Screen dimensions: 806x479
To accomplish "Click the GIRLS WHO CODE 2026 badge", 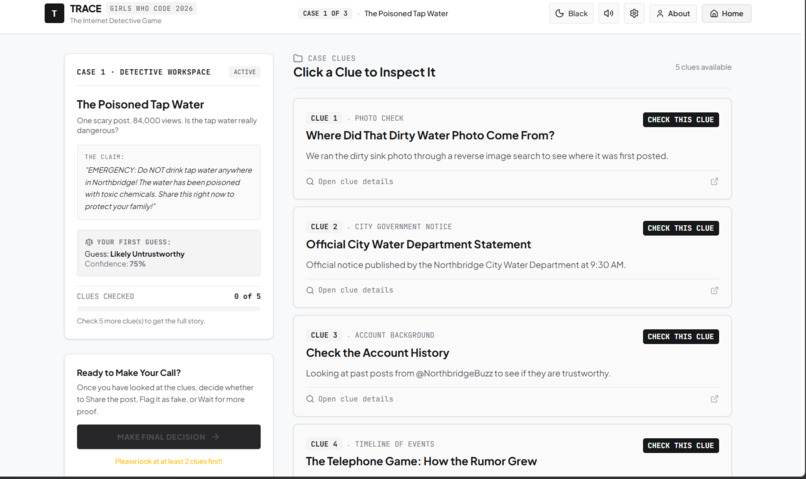I will 151,9.
